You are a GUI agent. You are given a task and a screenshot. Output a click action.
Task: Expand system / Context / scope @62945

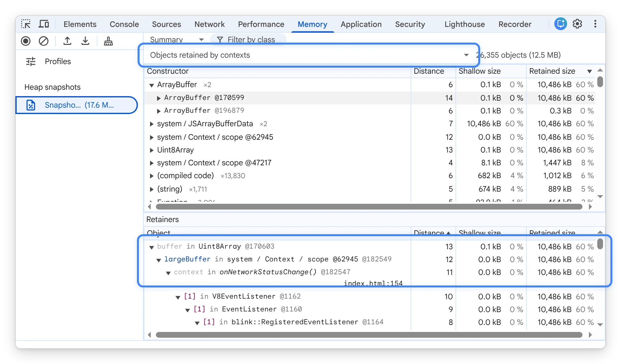coord(151,137)
